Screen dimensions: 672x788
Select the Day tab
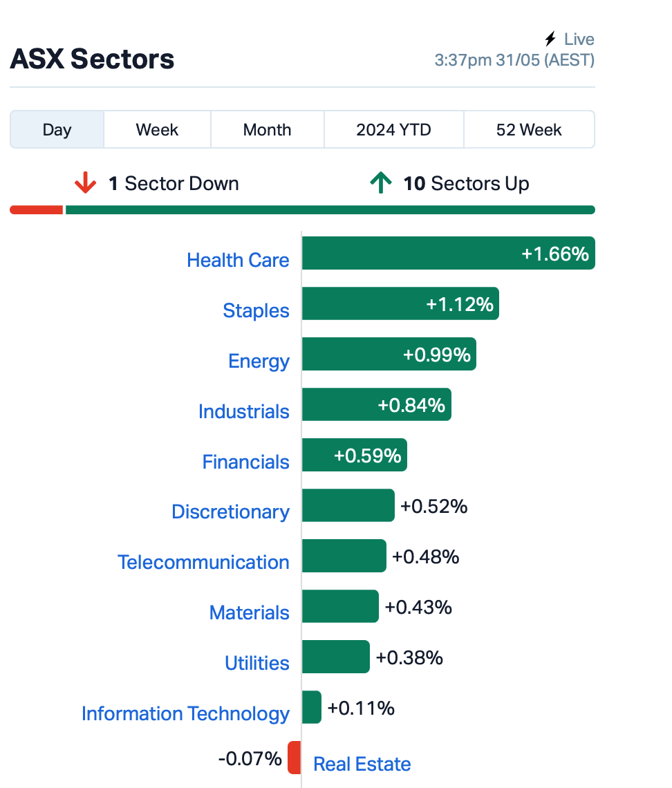[57, 130]
